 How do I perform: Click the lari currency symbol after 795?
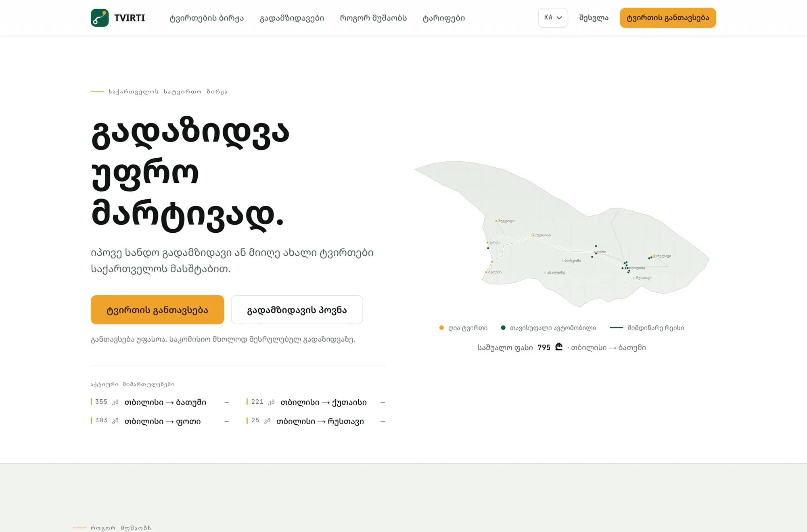click(x=559, y=347)
